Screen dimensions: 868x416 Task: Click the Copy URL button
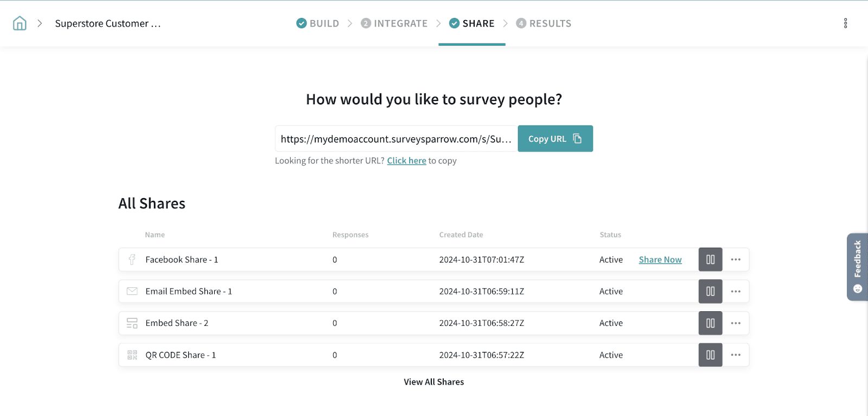tap(555, 139)
